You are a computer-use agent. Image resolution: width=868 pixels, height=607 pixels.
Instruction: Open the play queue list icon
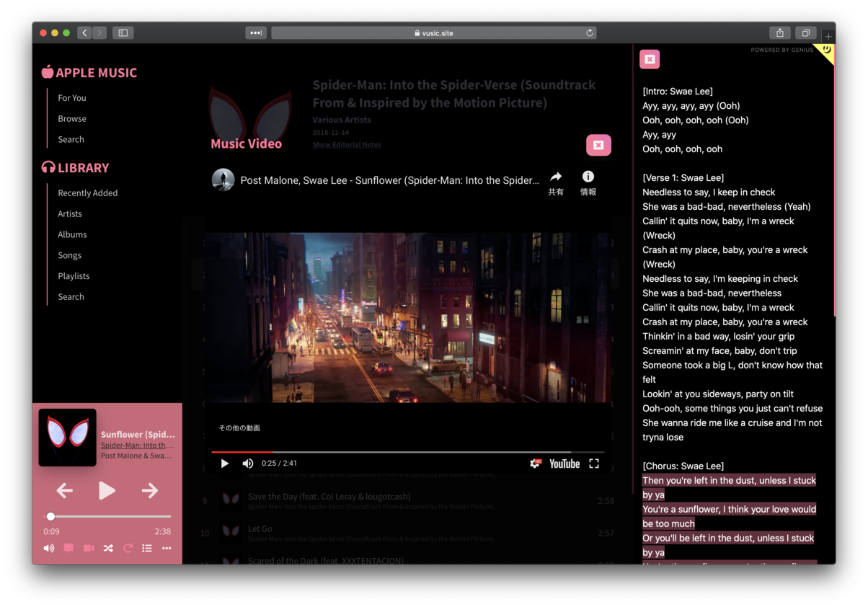(x=147, y=549)
